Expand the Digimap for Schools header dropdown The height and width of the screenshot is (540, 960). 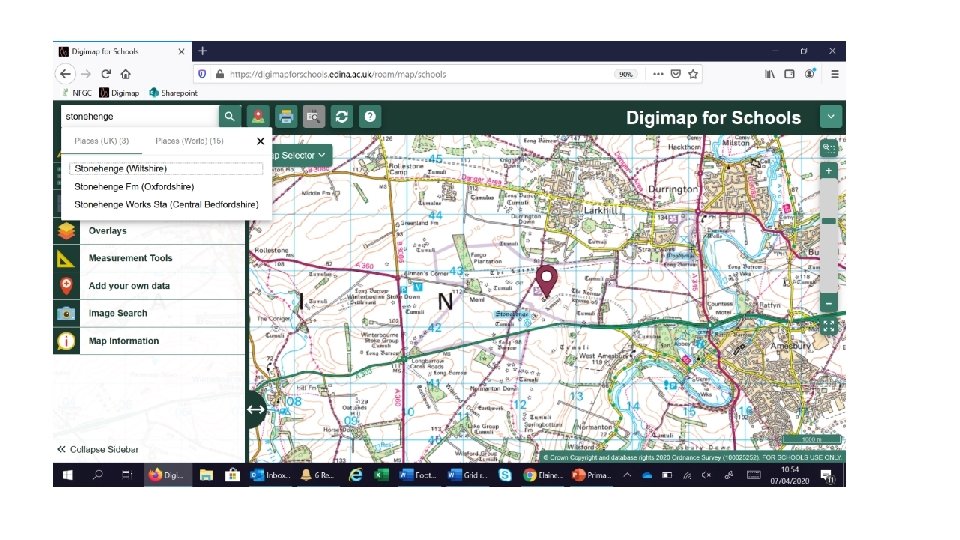[831, 116]
